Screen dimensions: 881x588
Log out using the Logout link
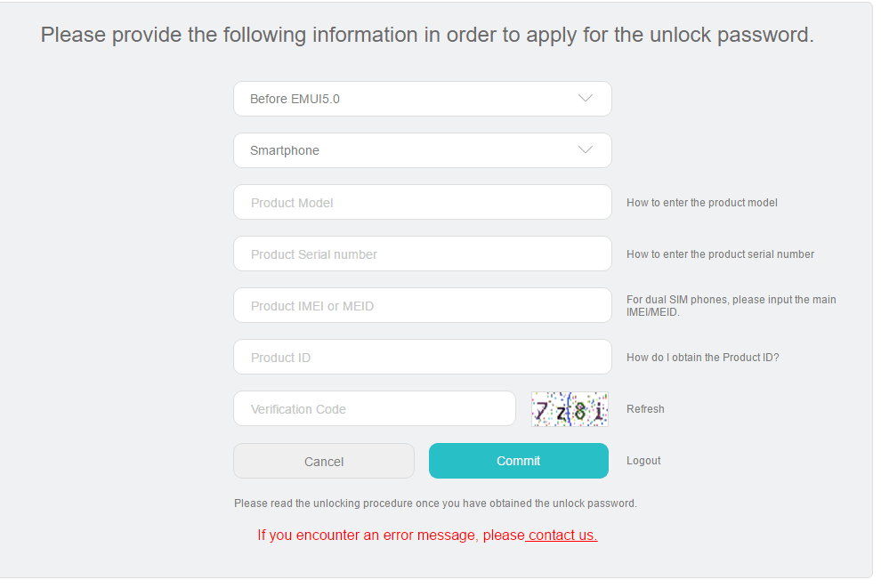(643, 461)
